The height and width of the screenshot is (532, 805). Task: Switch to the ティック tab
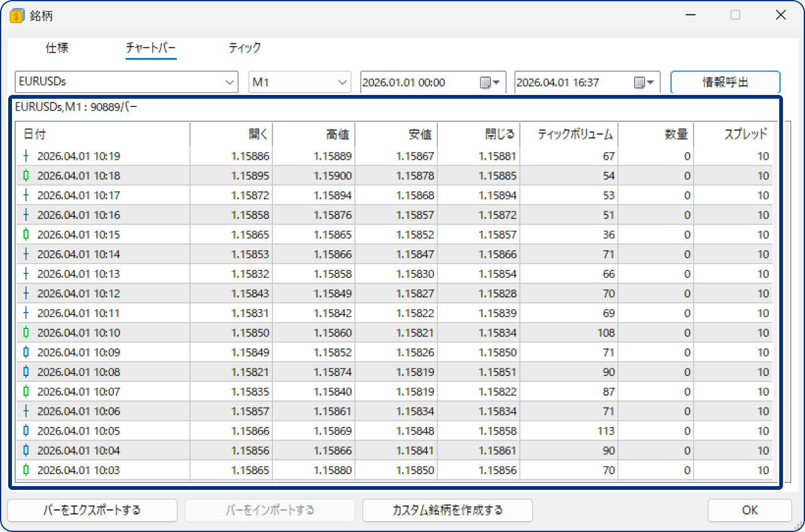pyautogui.click(x=244, y=48)
